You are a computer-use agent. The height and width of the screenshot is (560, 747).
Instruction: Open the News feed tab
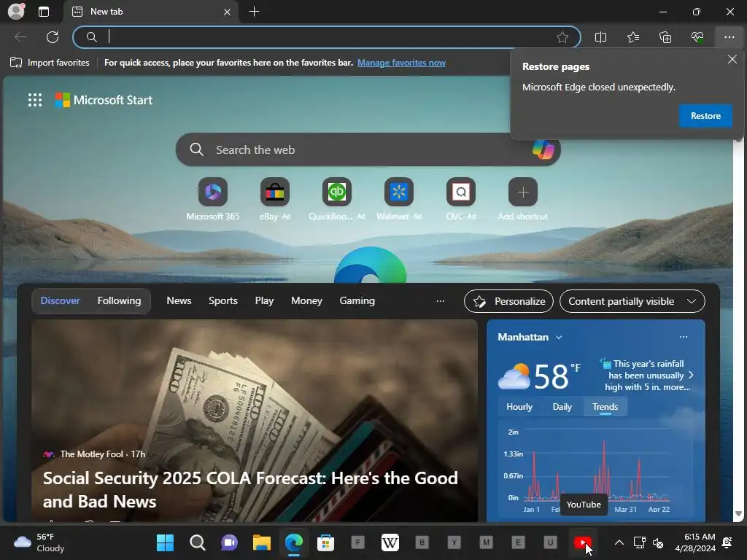tap(179, 301)
